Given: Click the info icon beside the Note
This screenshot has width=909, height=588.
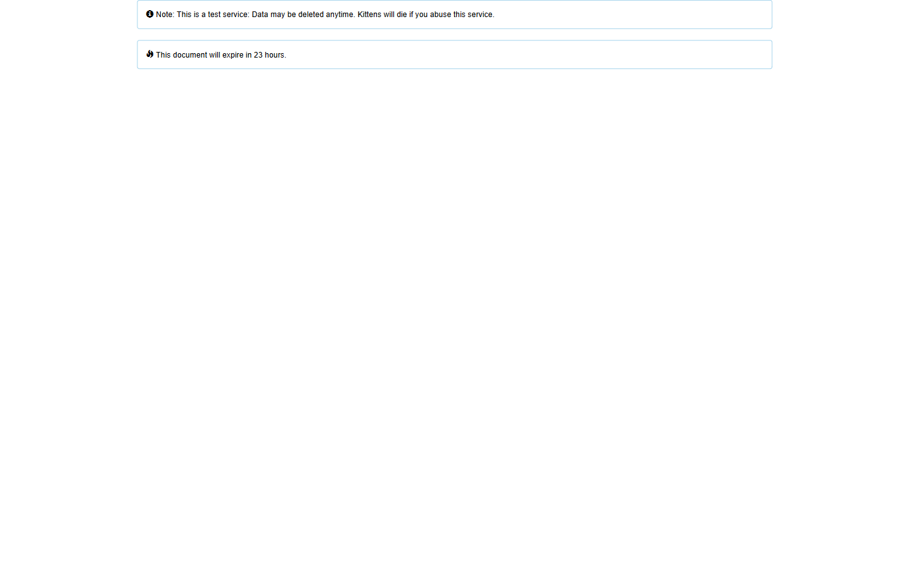Looking at the screenshot, I should coord(149,14).
